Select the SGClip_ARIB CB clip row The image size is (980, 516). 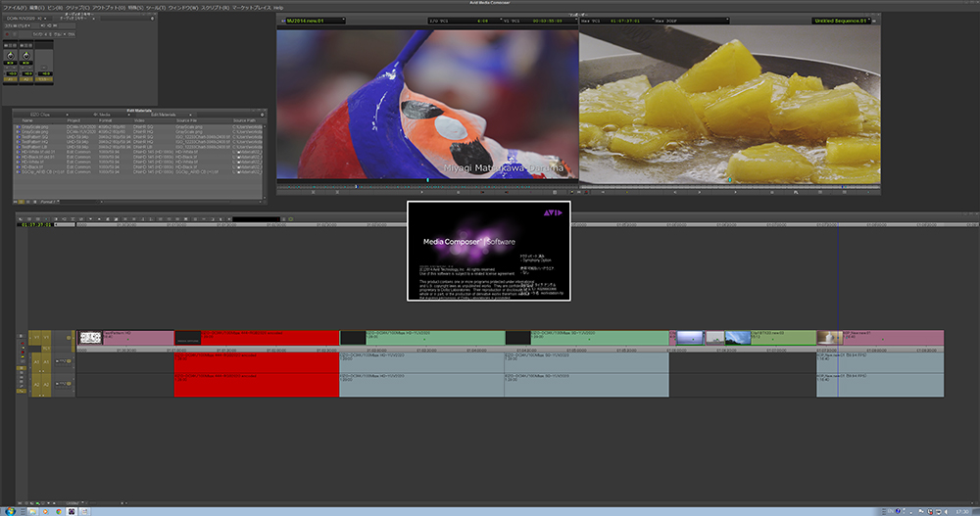(139, 171)
